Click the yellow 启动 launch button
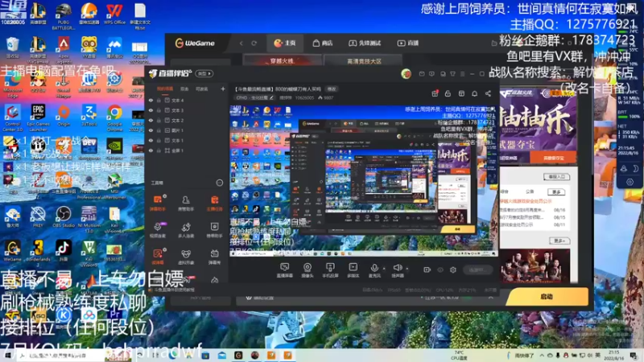The image size is (644, 362). pos(547,296)
